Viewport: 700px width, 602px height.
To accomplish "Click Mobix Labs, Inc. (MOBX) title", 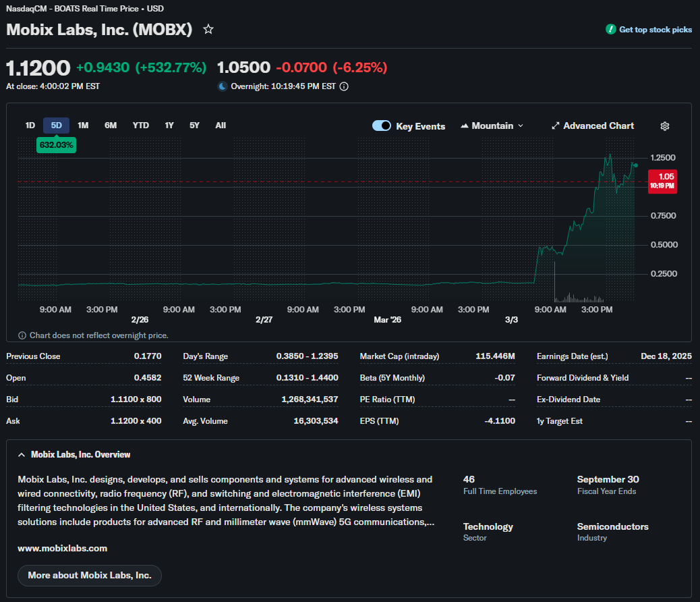I will point(99,30).
